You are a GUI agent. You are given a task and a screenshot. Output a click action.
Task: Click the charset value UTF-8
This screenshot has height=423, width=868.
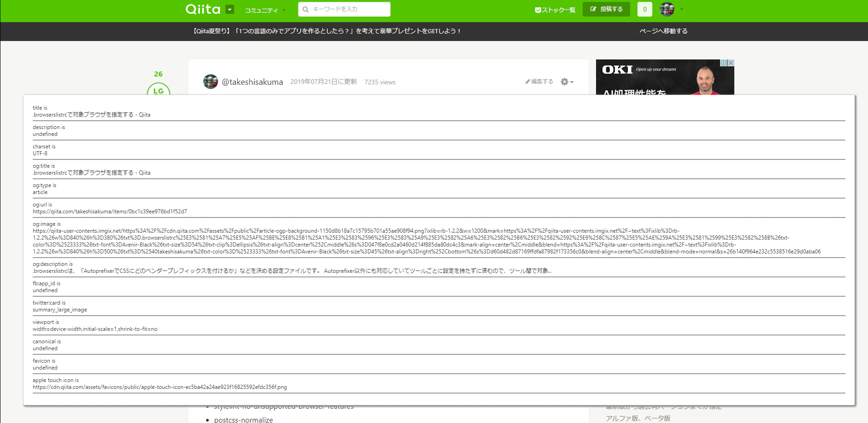[40, 153]
